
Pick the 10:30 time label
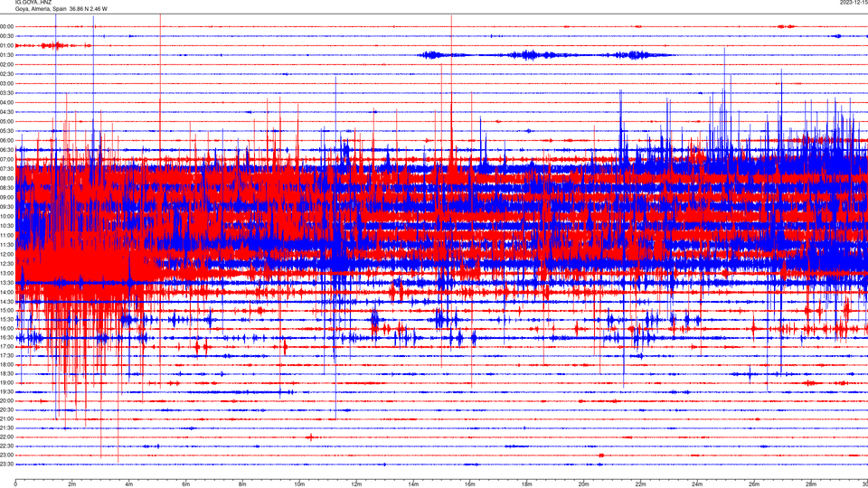7,226
